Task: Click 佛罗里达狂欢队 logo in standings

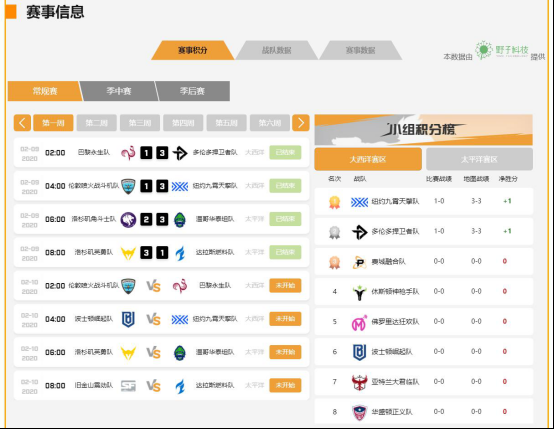Action: 360,322
